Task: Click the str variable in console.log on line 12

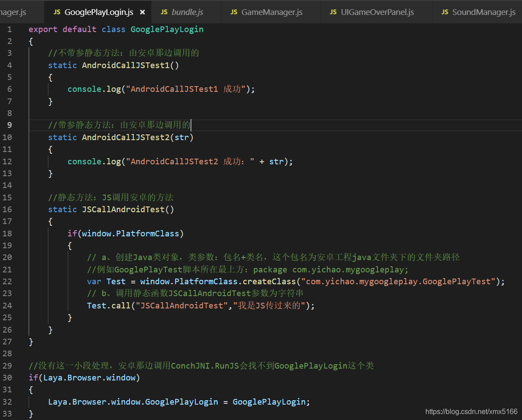Action: 276,161
